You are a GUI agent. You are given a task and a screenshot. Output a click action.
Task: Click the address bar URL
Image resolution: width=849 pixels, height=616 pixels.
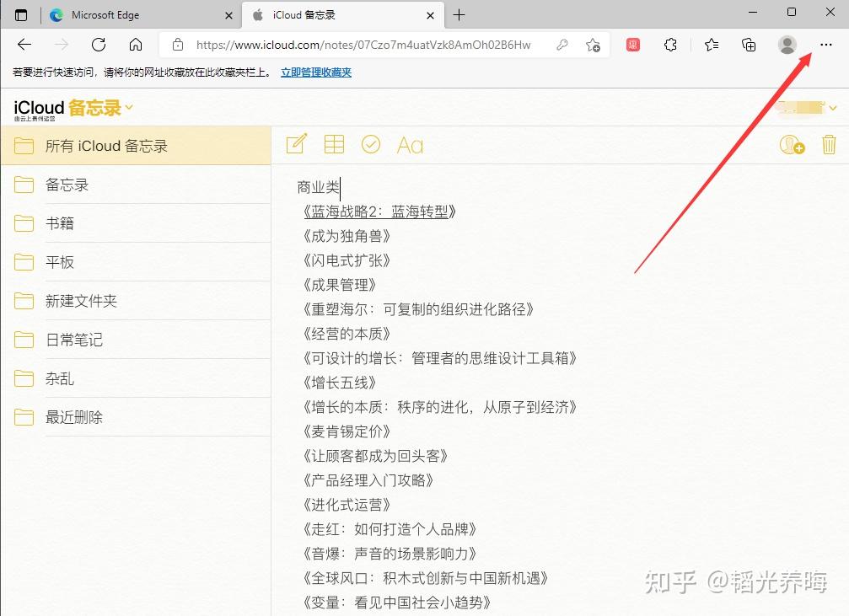point(363,45)
